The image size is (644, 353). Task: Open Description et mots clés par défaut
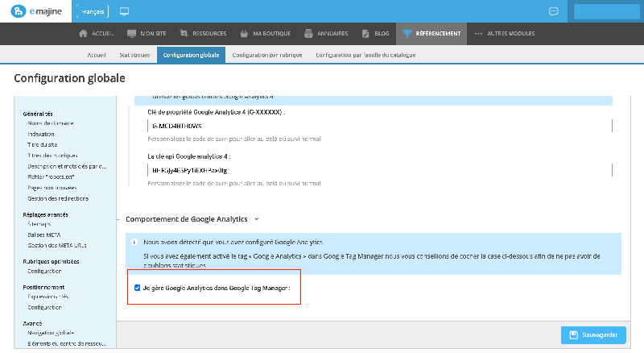click(x=67, y=166)
